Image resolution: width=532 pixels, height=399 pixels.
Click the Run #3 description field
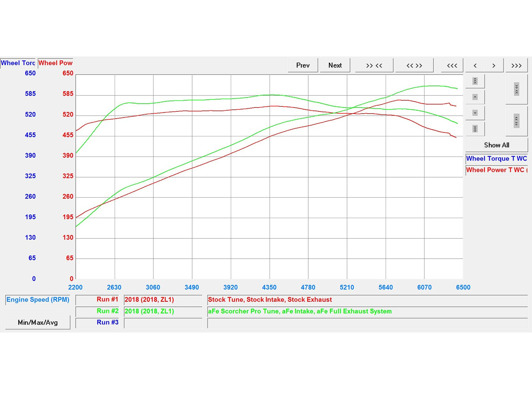tap(367, 323)
